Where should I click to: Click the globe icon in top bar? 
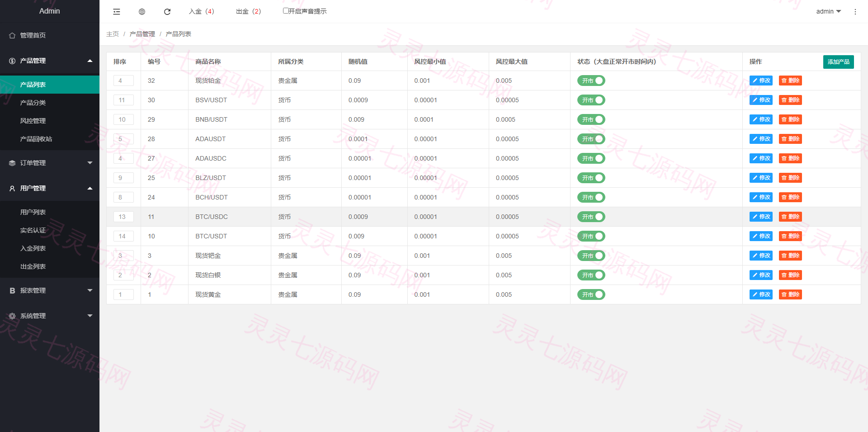pyautogui.click(x=142, y=12)
